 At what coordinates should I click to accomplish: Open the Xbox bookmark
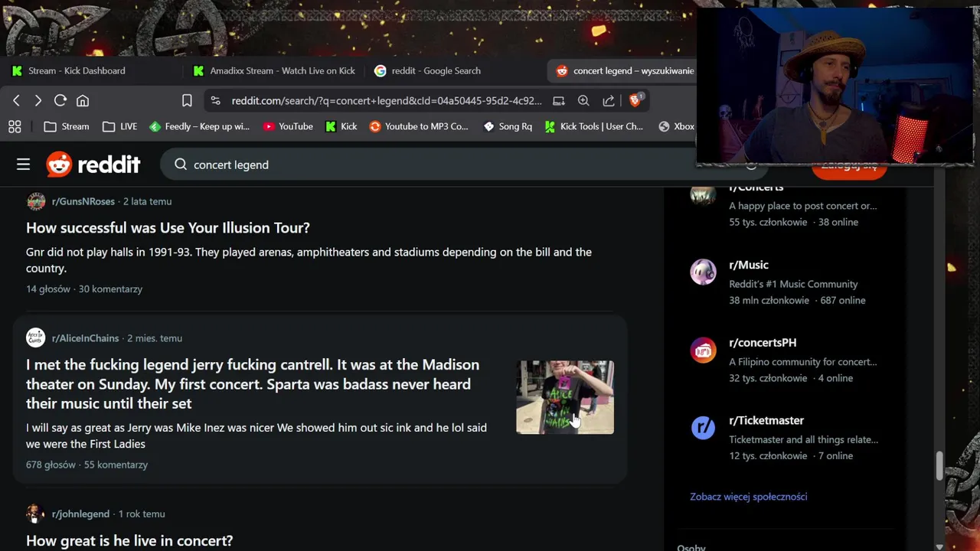[677, 126]
